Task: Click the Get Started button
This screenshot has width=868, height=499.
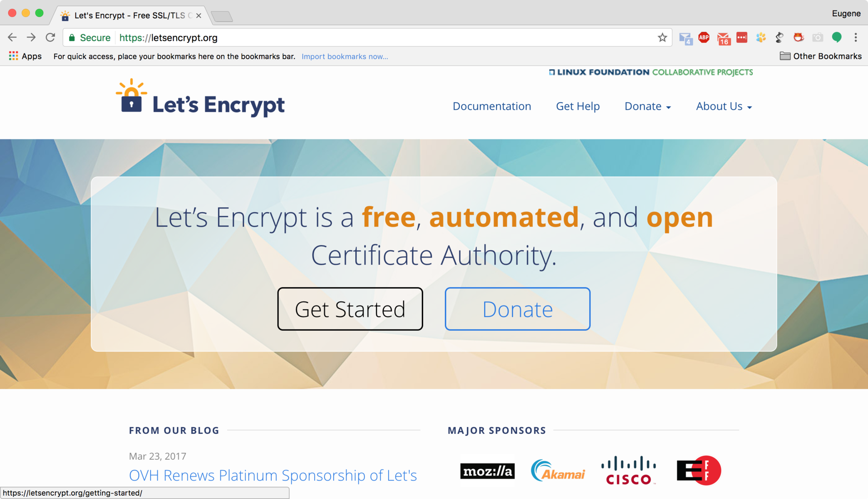Action: pos(349,309)
